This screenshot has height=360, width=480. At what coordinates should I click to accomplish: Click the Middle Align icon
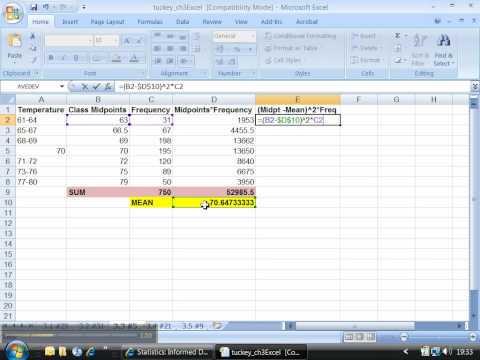[170, 36]
